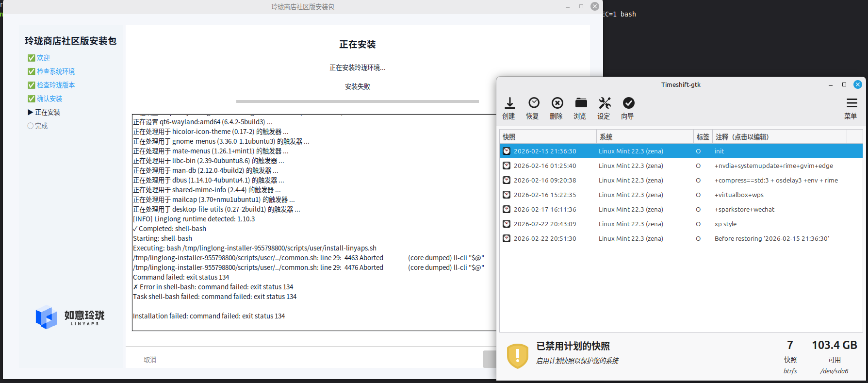868x383 pixels.
Task: Edit the '+sparkstore+wechat' comment
Action: [x=744, y=209]
